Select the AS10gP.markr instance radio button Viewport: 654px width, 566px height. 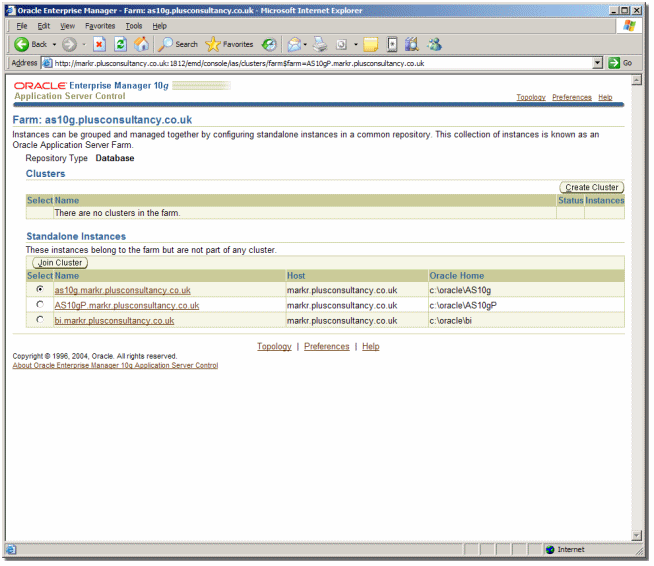click(40, 304)
